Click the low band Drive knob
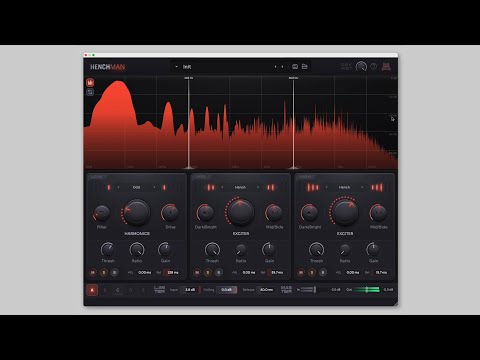The height and width of the screenshot is (360, 480). click(x=170, y=213)
